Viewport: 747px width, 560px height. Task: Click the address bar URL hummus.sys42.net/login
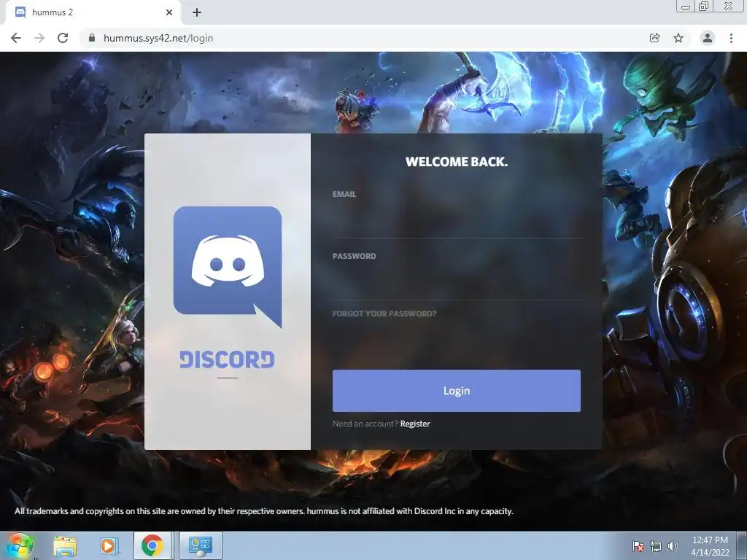coord(158,38)
